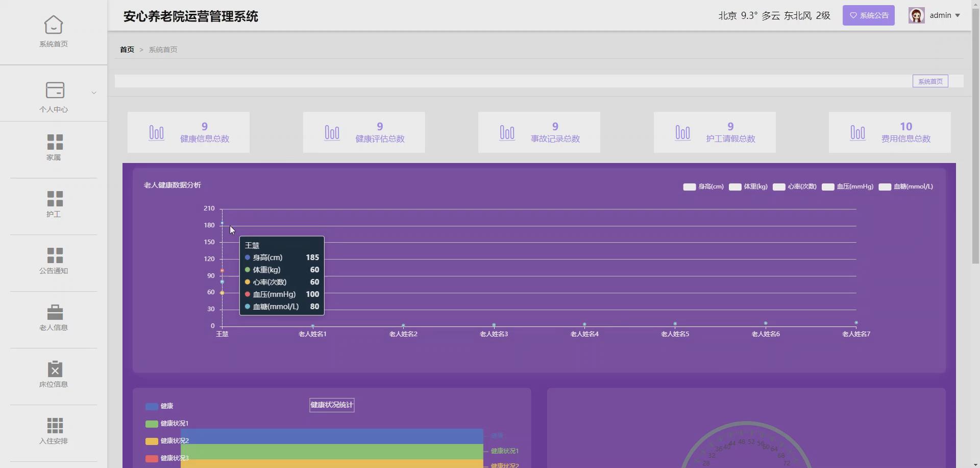Toggle the 健康状况3 legend item
This screenshot has width=980, height=468.
[x=167, y=458]
